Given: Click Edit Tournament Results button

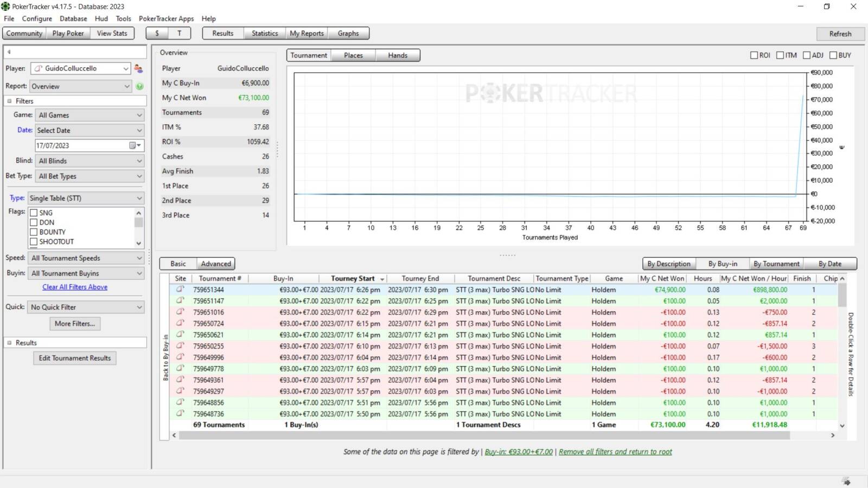Looking at the screenshot, I should click(75, 358).
